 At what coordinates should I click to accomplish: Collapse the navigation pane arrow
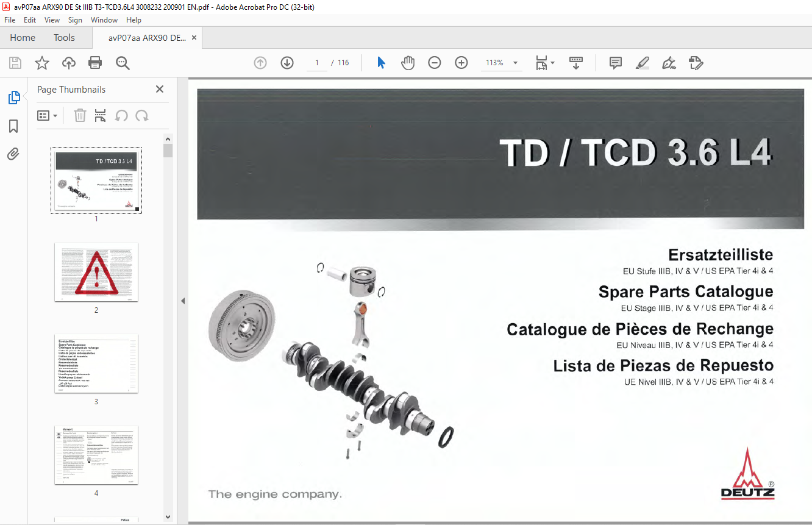183,301
